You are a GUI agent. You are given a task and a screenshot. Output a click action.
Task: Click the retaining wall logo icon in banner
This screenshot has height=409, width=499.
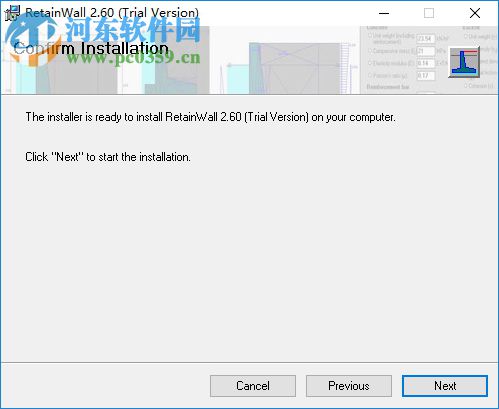(464, 62)
